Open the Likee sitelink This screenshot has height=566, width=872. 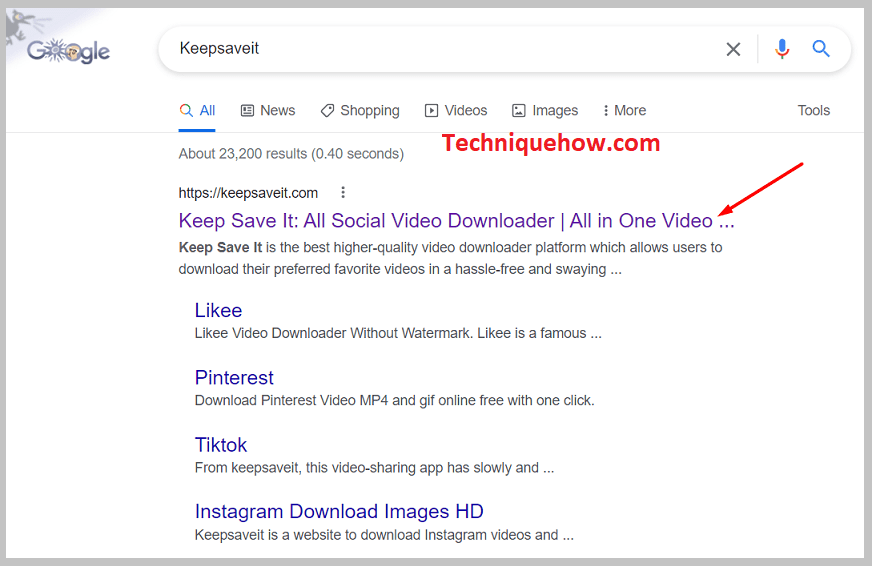click(218, 310)
